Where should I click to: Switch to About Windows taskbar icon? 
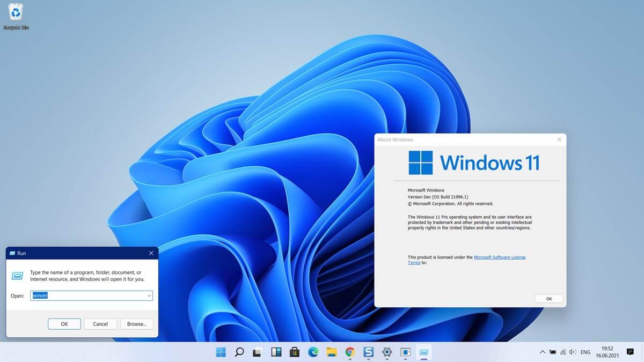(405, 352)
